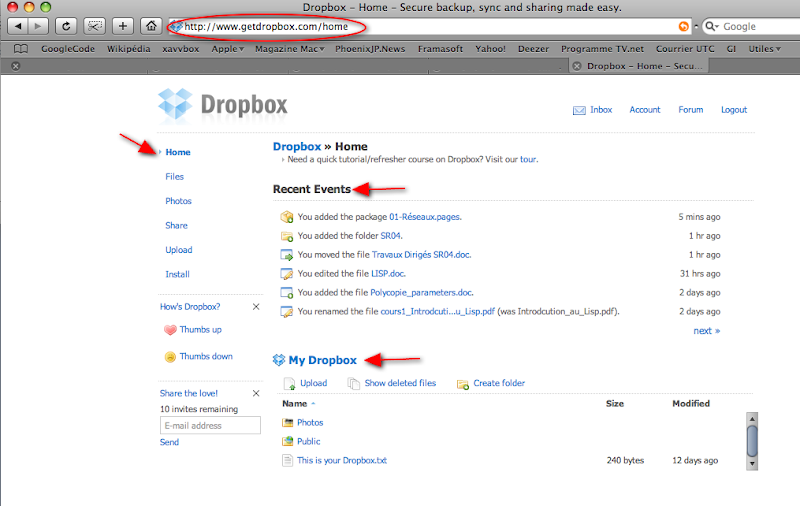
Task: Open the browser home page icon
Action: click(x=151, y=26)
